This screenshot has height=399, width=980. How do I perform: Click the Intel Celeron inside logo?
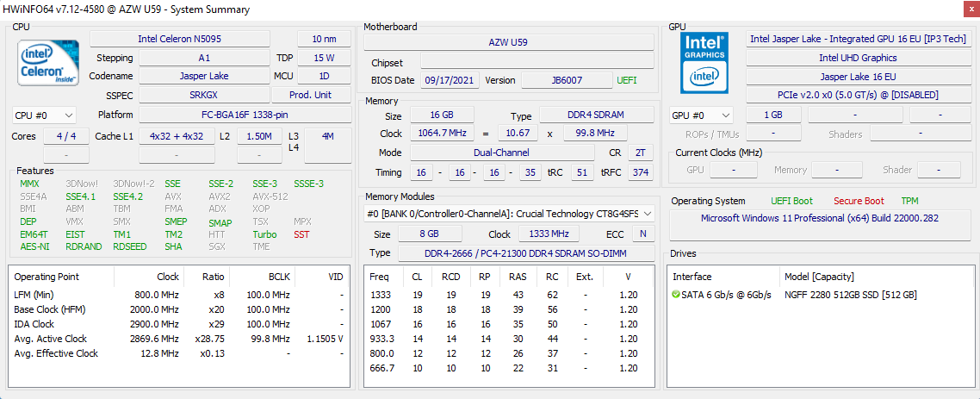[48, 63]
